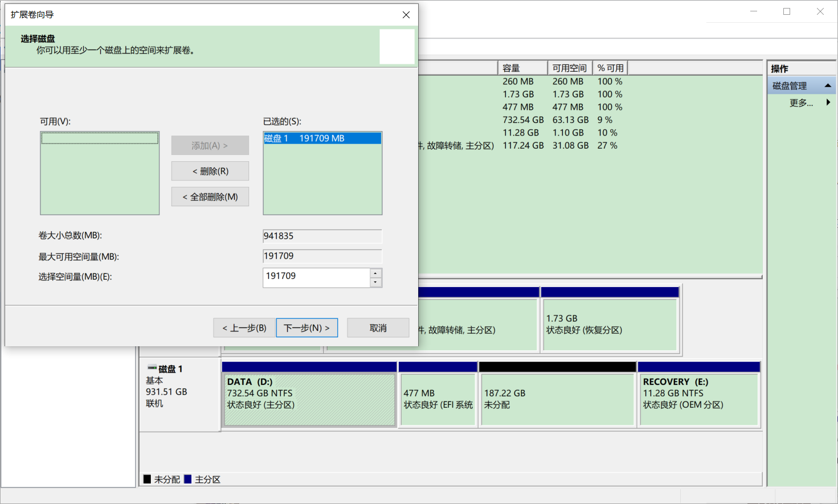Click the 删除(R) button
This screenshot has height=504, width=838.
pos(210,171)
